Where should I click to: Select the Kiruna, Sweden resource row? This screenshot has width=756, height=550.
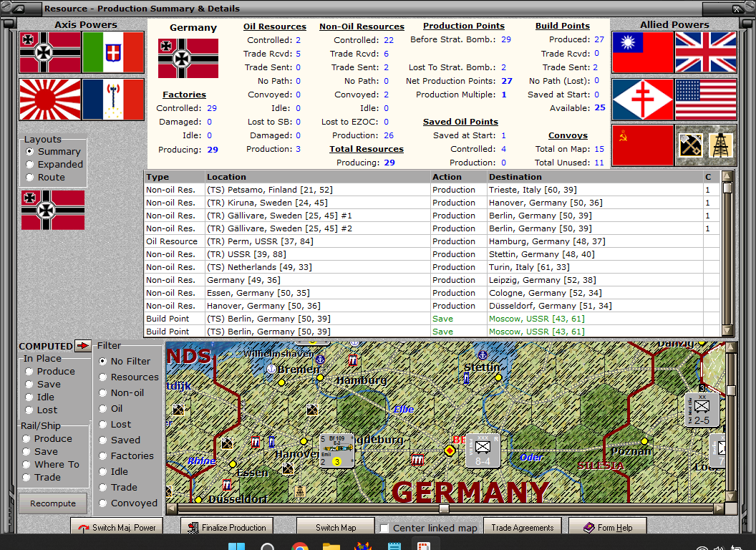tap(432, 203)
